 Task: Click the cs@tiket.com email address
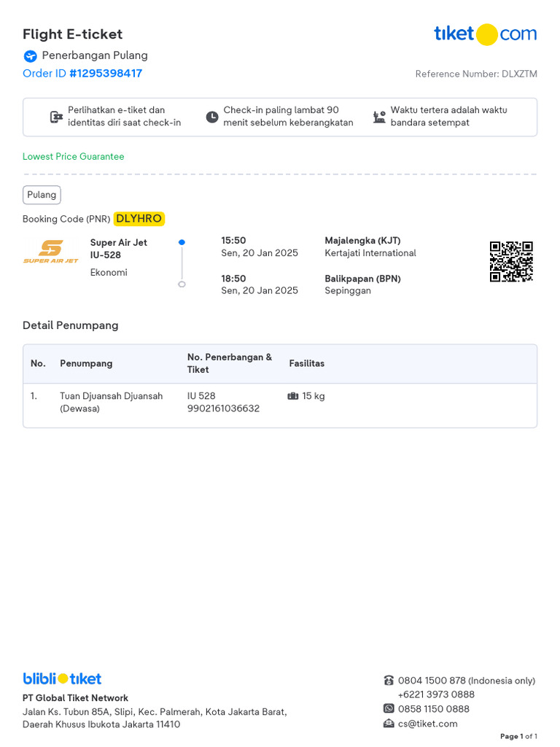[427, 724]
